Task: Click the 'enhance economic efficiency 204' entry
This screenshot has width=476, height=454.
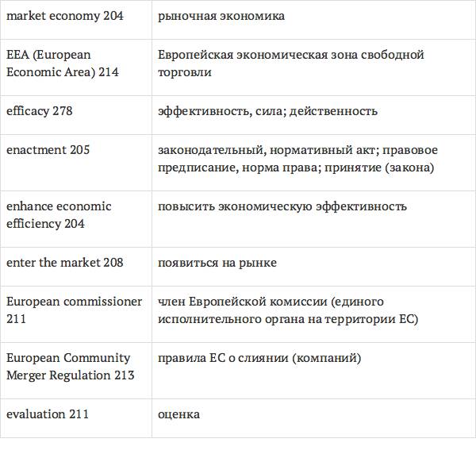Action: click(59, 215)
